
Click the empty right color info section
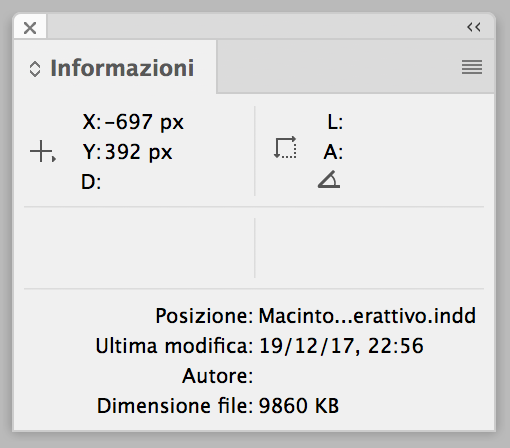point(370,248)
